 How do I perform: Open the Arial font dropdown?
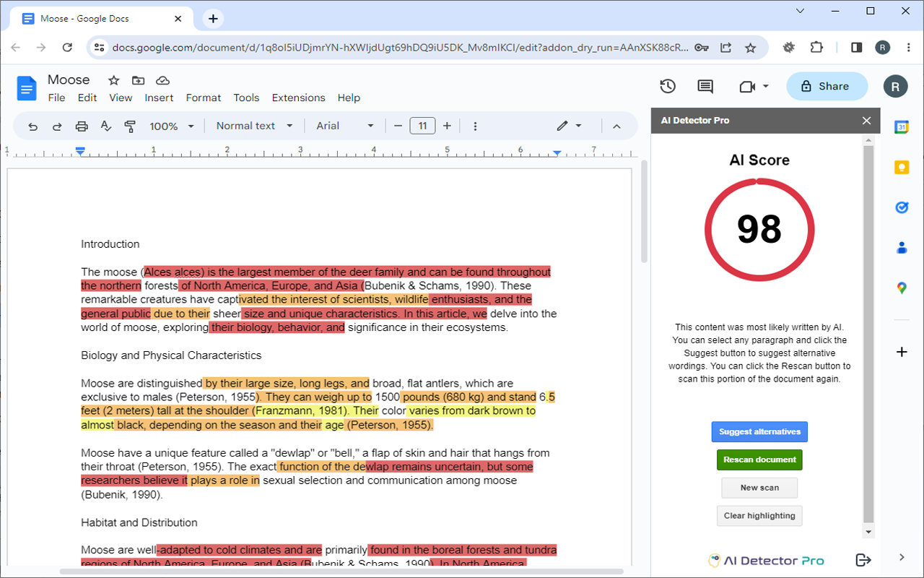click(x=344, y=126)
